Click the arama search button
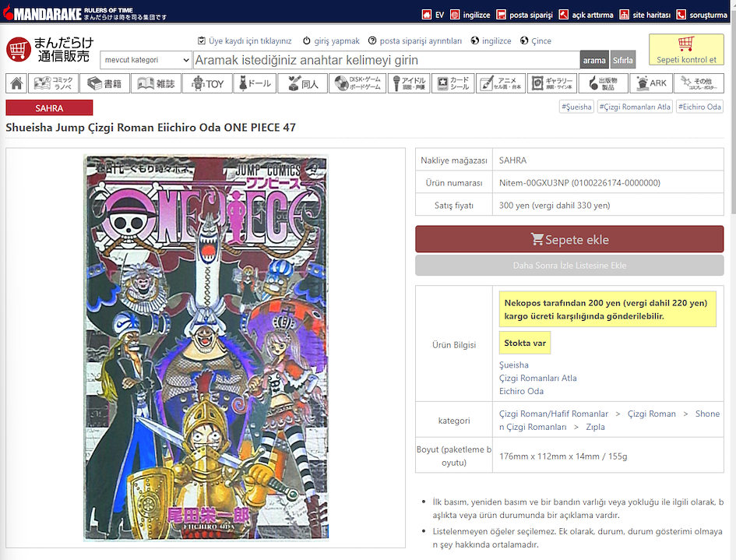 (x=594, y=60)
